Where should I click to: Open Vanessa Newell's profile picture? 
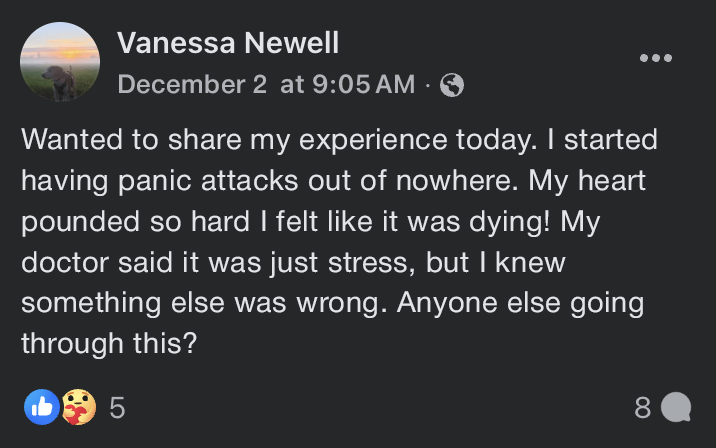pyautogui.click(x=60, y=62)
